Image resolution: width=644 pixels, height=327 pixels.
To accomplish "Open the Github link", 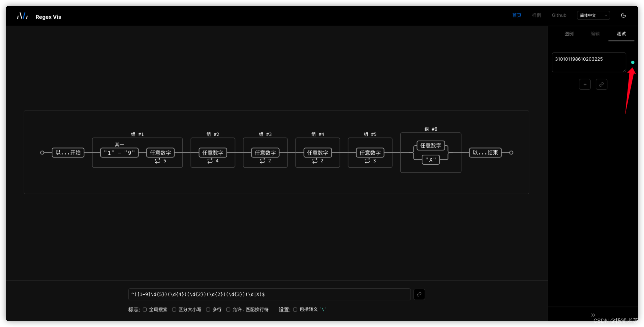I will [x=559, y=16].
